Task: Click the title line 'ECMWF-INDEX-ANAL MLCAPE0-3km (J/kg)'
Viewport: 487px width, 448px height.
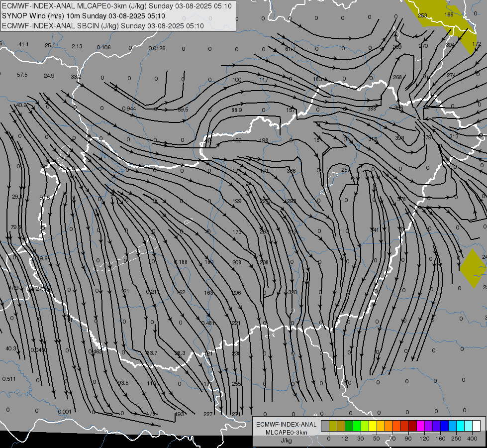Action: tap(75, 6)
